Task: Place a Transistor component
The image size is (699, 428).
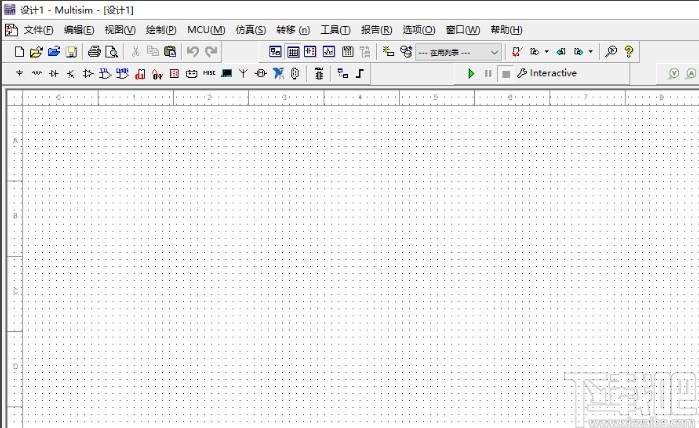Action: 70,73
